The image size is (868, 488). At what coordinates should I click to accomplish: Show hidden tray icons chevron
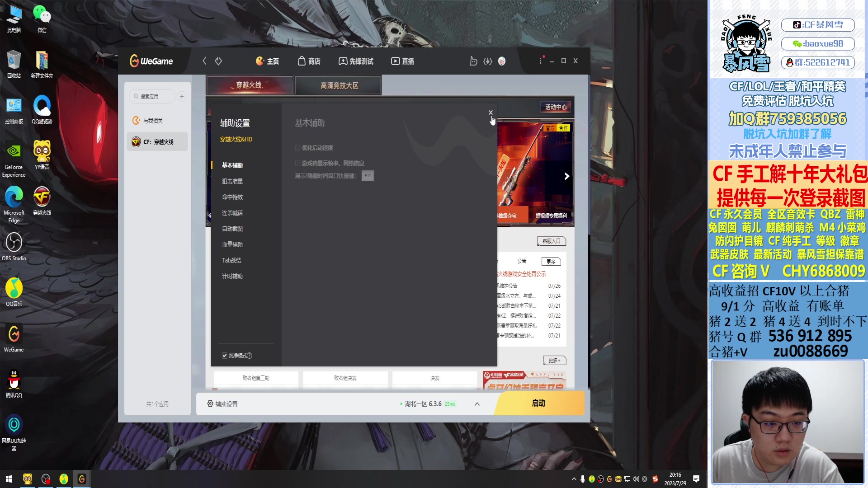(574, 479)
